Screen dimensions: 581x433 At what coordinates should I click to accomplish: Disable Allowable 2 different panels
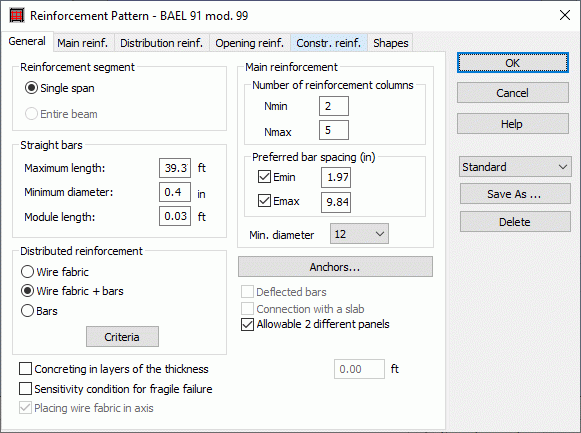[247, 324]
